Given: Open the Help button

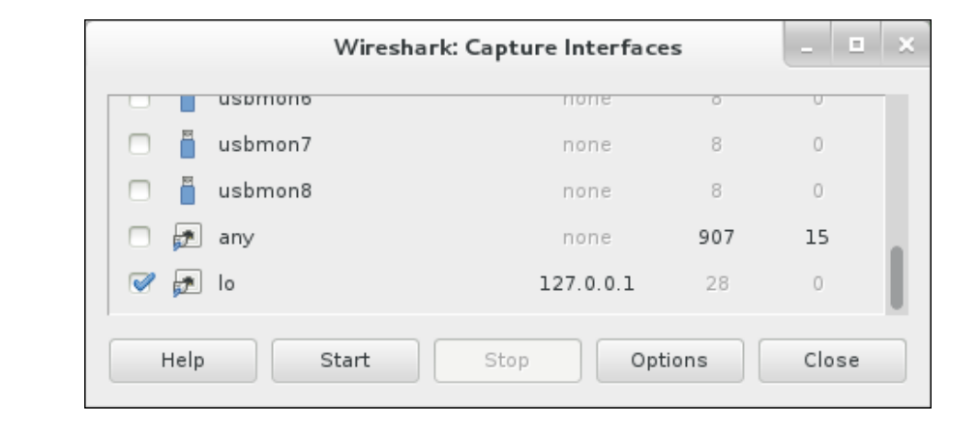Looking at the screenshot, I should click(183, 361).
